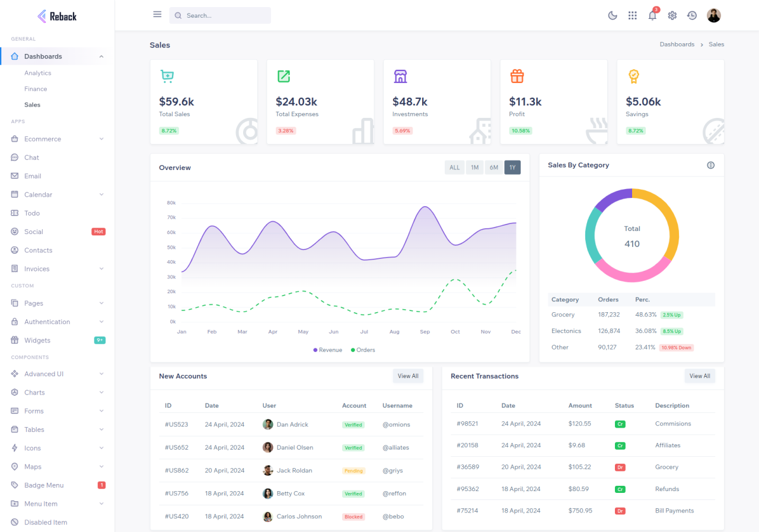This screenshot has height=532, width=759.
Task: Click transaction ID #98521
Action: [467, 424]
